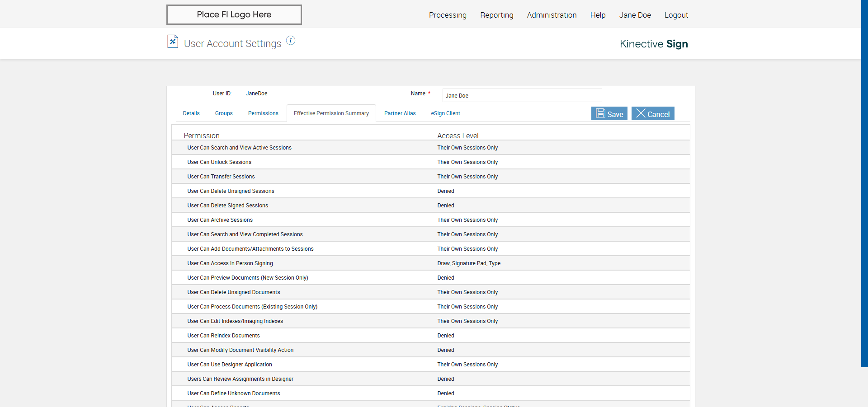Click the Help menu item

tap(598, 15)
